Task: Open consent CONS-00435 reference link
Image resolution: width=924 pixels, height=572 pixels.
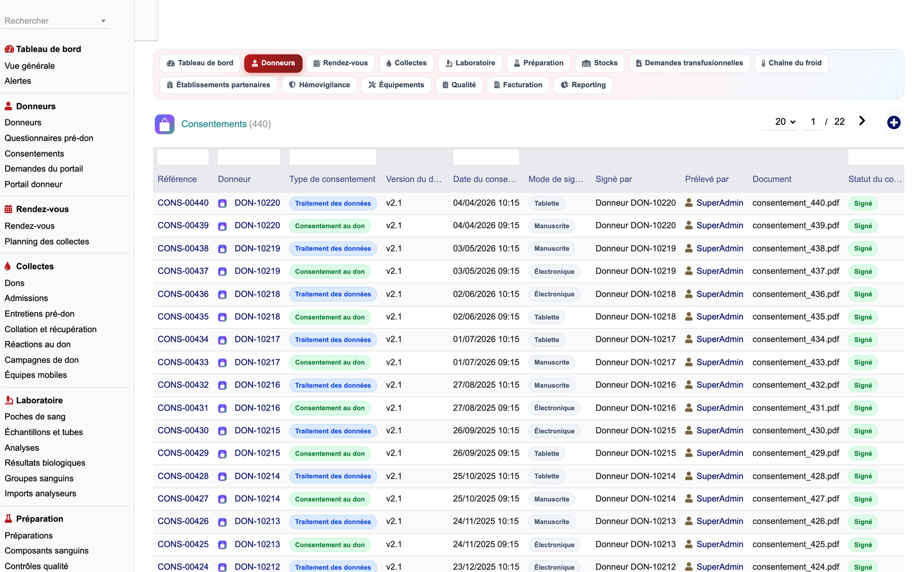Action: (x=183, y=317)
